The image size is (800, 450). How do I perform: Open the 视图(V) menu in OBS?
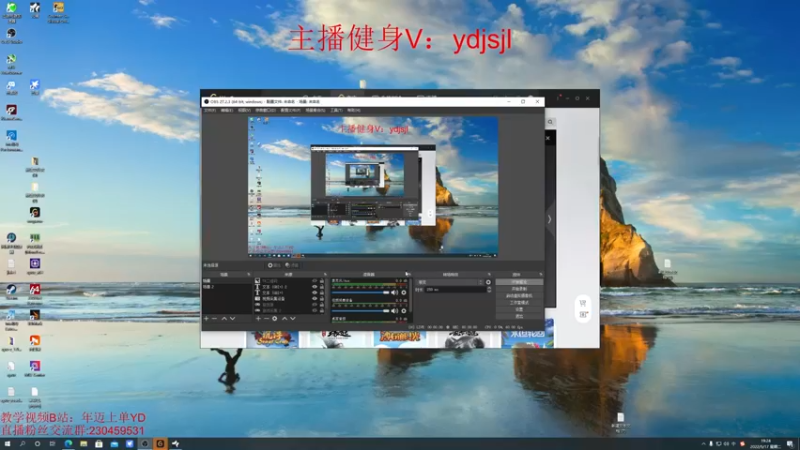pyautogui.click(x=244, y=110)
